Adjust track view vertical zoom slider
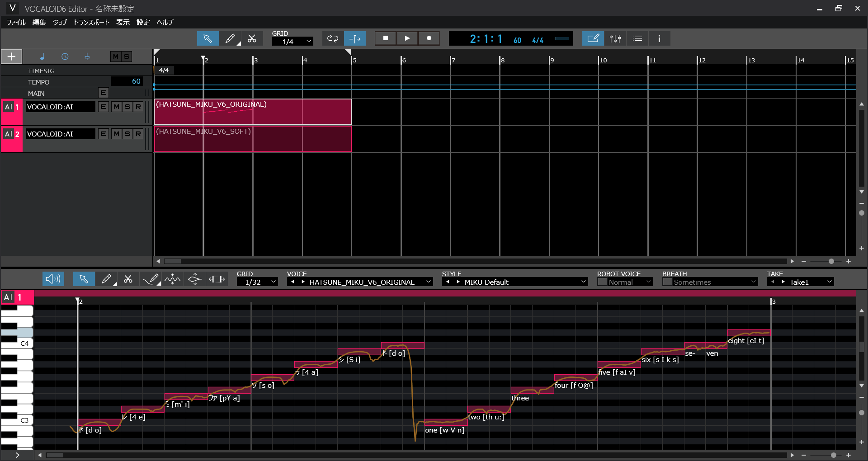Viewport: 868px width, 461px height. [x=862, y=213]
